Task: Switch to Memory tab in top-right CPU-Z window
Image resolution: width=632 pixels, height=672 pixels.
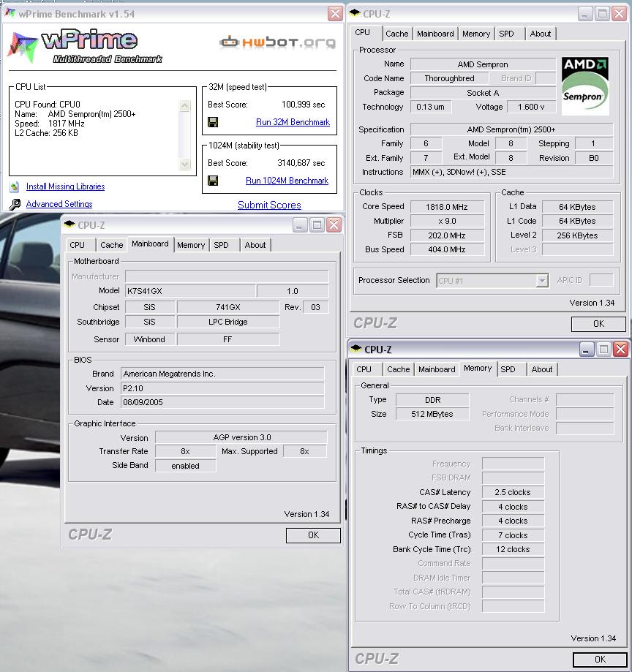Action: pyautogui.click(x=476, y=34)
